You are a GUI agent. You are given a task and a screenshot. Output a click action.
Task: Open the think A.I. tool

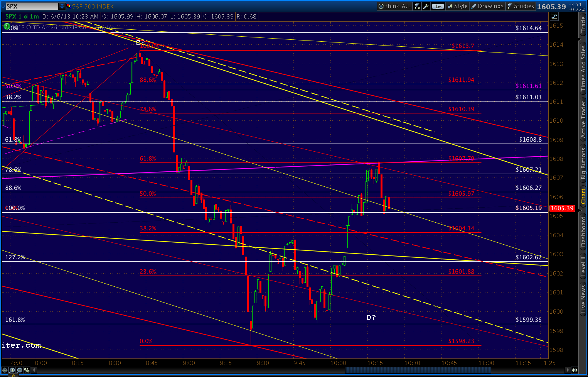point(394,6)
